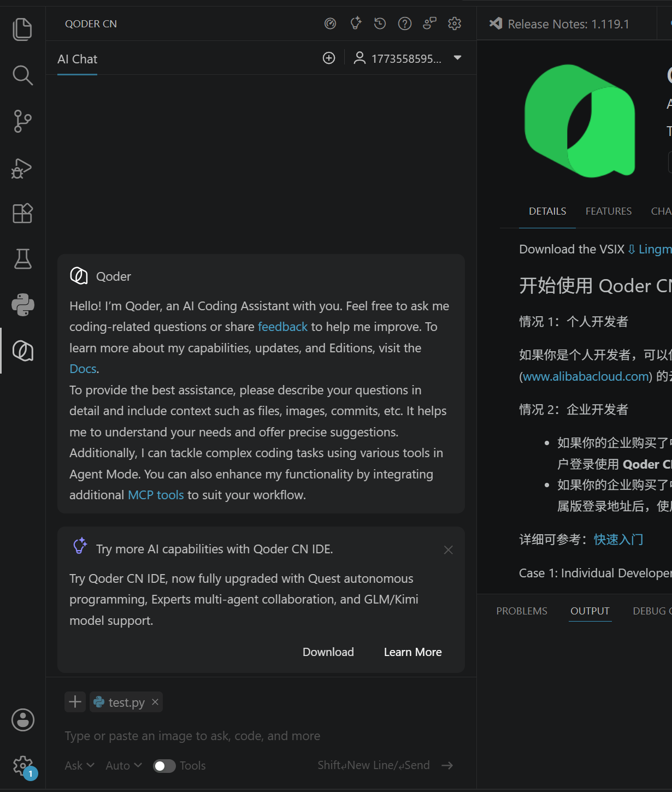Open the Testing flask view
This screenshot has width=672, height=792.
tap(22, 259)
